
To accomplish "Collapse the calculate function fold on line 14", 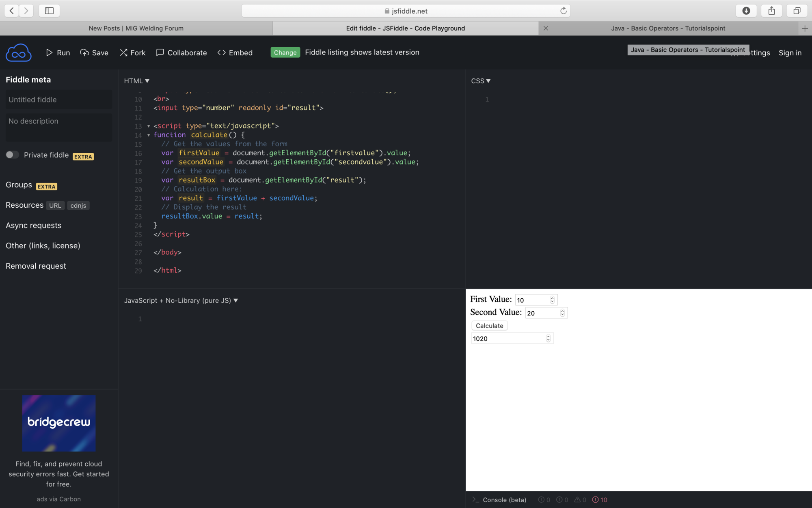I will 149,135.
